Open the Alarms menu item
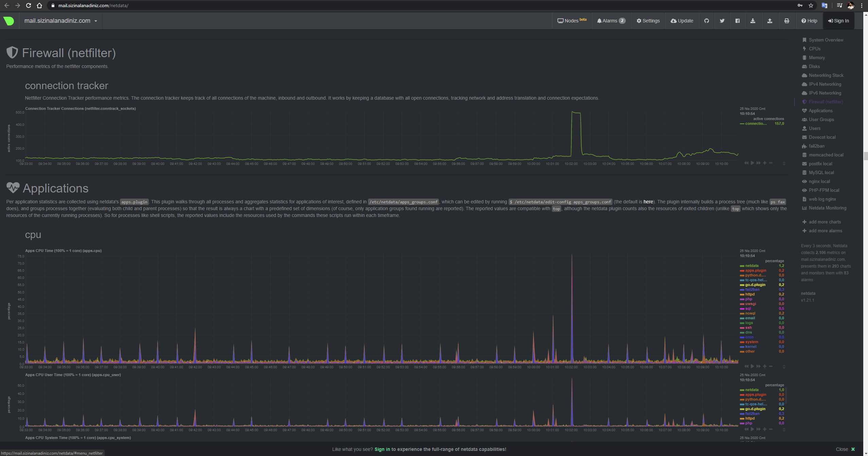Screen dimensions: 868x456 tap(611, 21)
